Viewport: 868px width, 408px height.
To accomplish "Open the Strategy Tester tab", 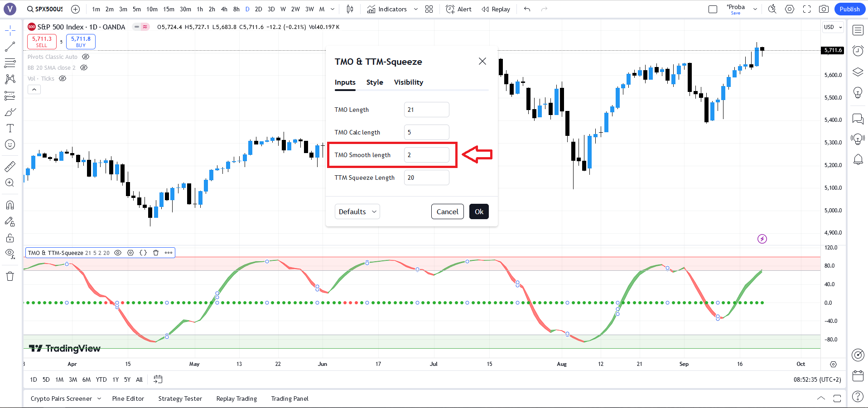I will tap(180, 398).
